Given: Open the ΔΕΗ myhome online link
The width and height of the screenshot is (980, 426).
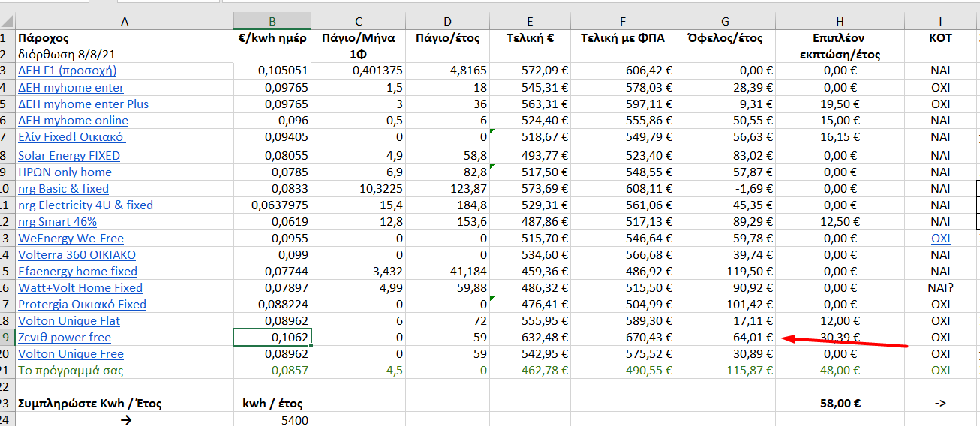Looking at the screenshot, I should click(x=73, y=121).
